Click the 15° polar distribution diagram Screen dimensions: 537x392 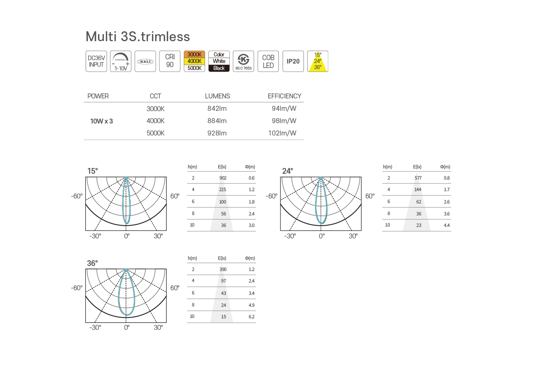(126, 204)
